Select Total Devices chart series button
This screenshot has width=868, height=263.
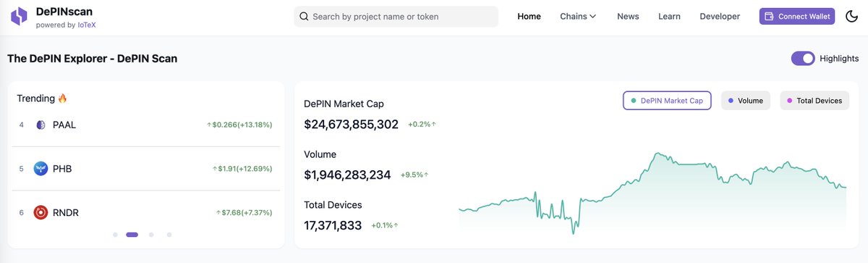coord(814,101)
